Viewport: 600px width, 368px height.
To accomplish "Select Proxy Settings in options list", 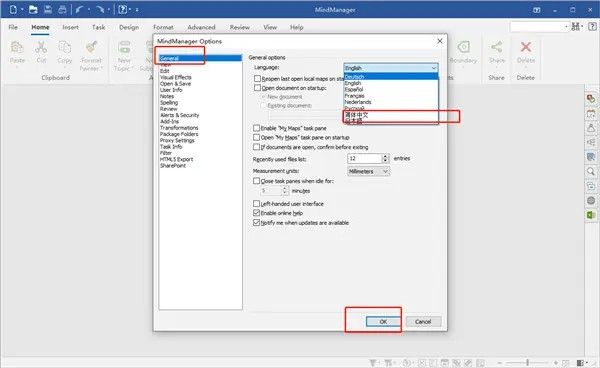I will click(177, 140).
